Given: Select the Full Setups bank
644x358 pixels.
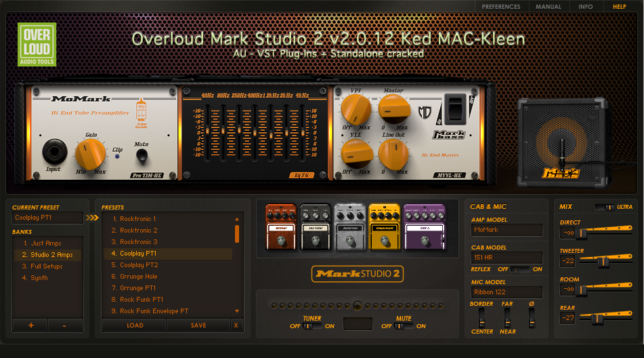Looking at the screenshot, I should [47, 266].
